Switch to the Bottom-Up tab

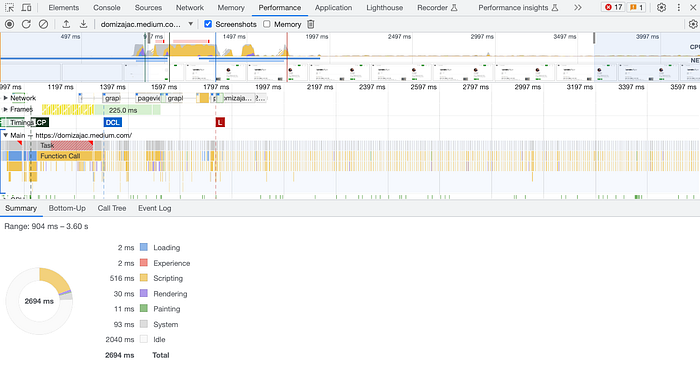pyautogui.click(x=67, y=208)
